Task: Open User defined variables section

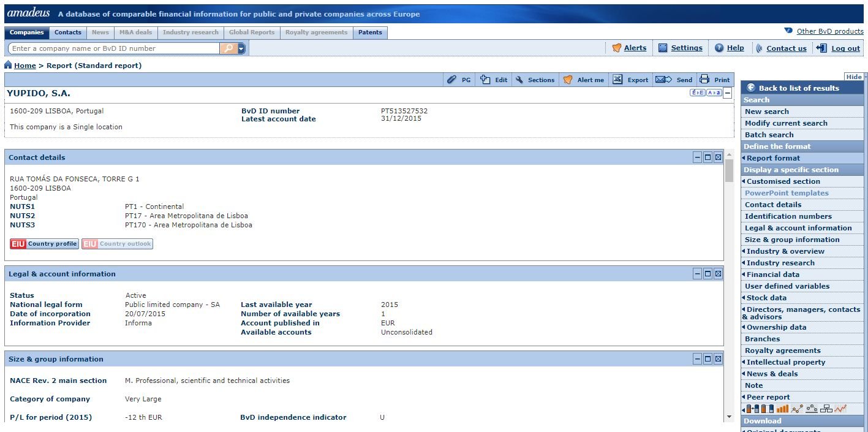Action: 787,286
